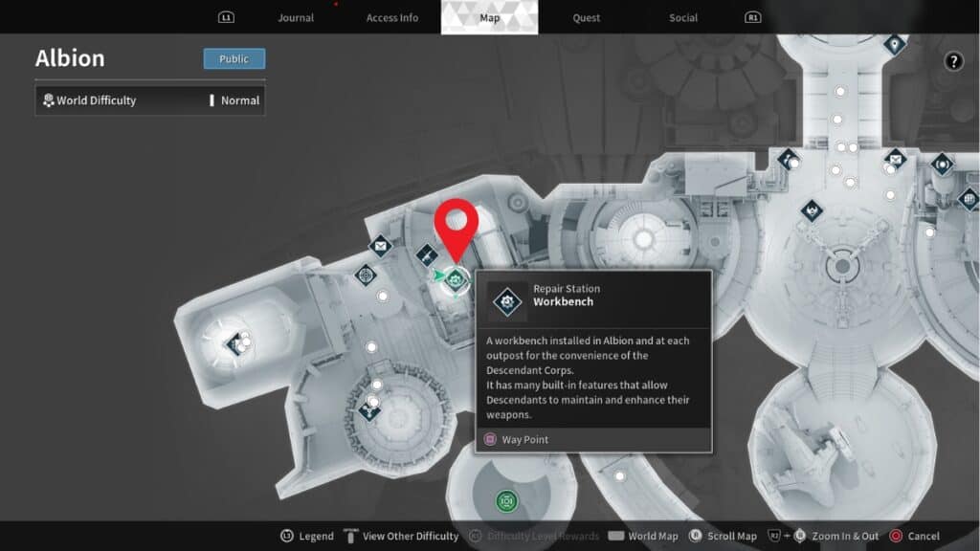Switch map visibility using the Public toggle
The height and width of the screenshot is (551, 980).
233,58
